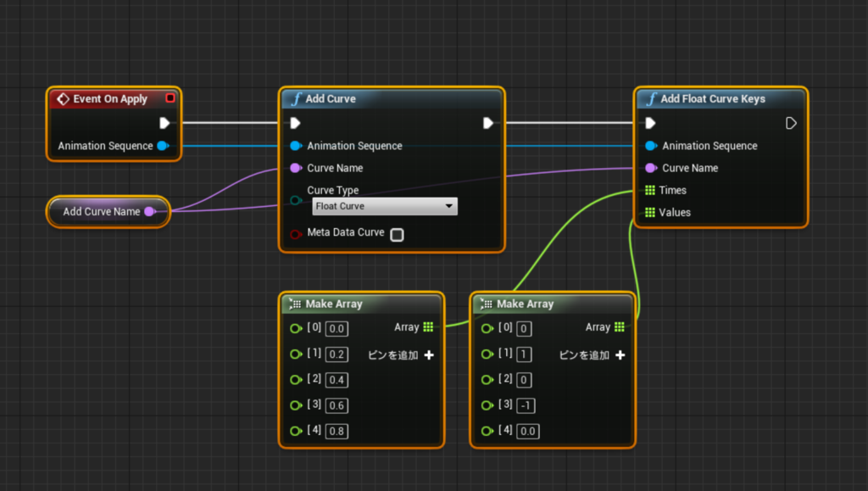The image size is (868, 491).
Task: Click Add Curve execution output pin
Action: point(487,123)
